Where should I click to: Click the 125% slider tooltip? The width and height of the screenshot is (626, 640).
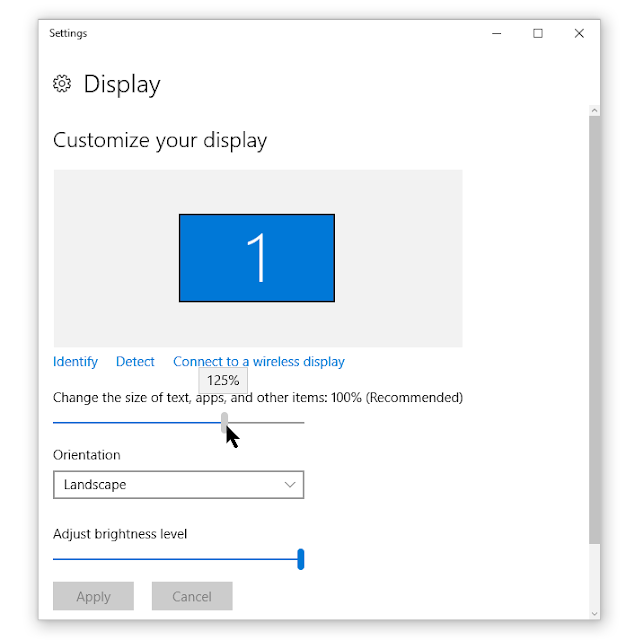pos(223,380)
